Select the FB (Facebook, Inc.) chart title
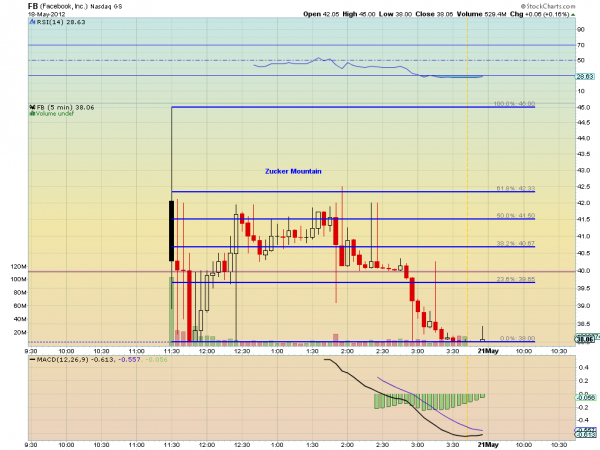600x450 pixels. coord(58,7)
